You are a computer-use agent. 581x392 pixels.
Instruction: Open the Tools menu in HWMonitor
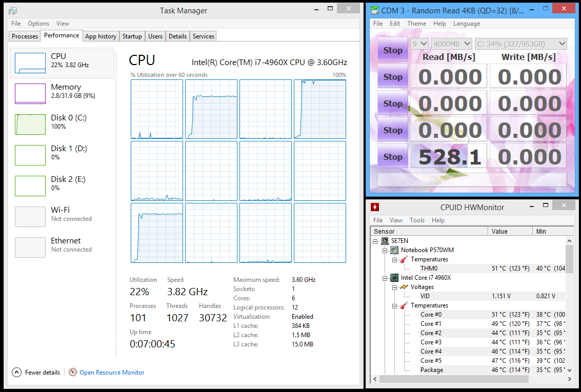click(417, 220)
